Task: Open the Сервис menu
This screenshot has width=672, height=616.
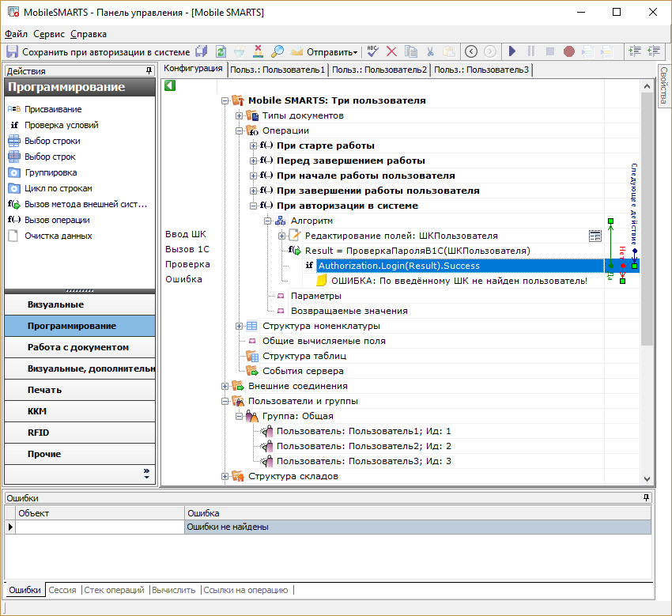Action: pos(49,34)
